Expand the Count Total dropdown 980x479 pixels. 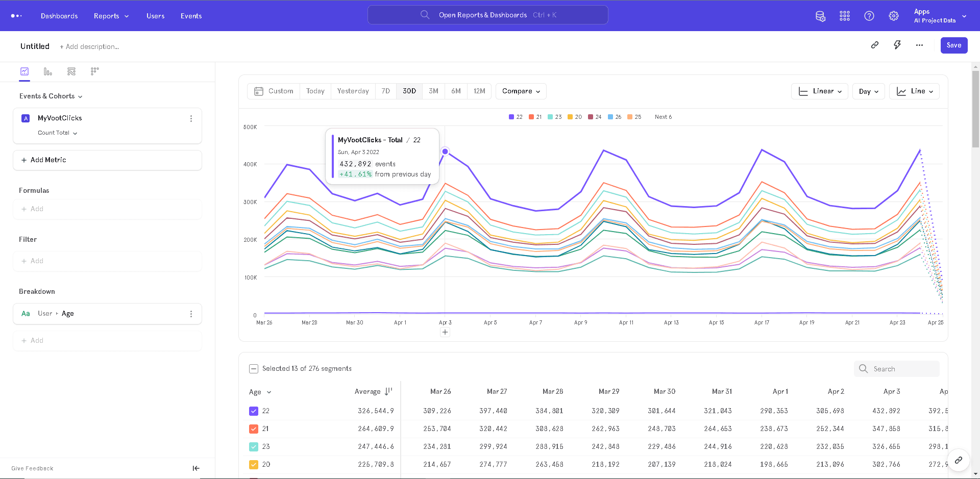(x=58, y=133)
